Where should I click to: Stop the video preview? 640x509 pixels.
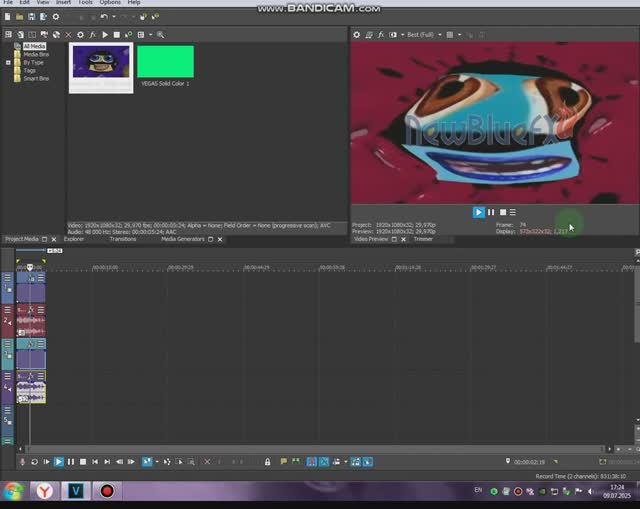pos(503,212)
